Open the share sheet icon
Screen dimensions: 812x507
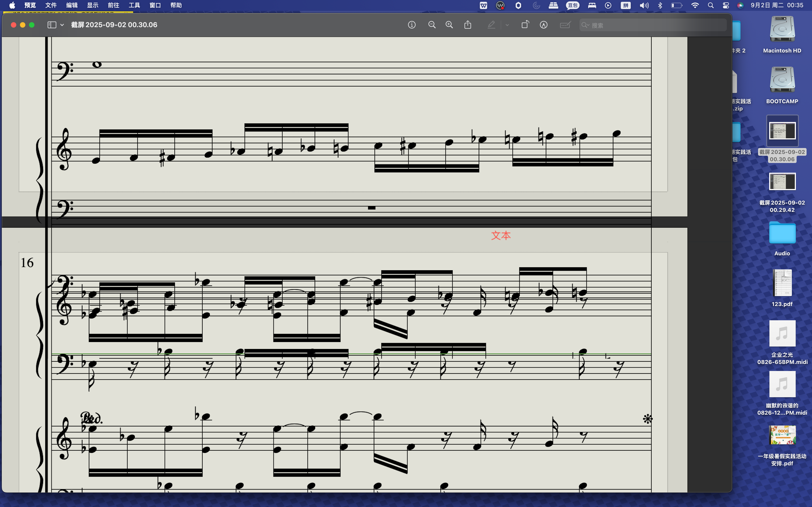pos(468,25)
